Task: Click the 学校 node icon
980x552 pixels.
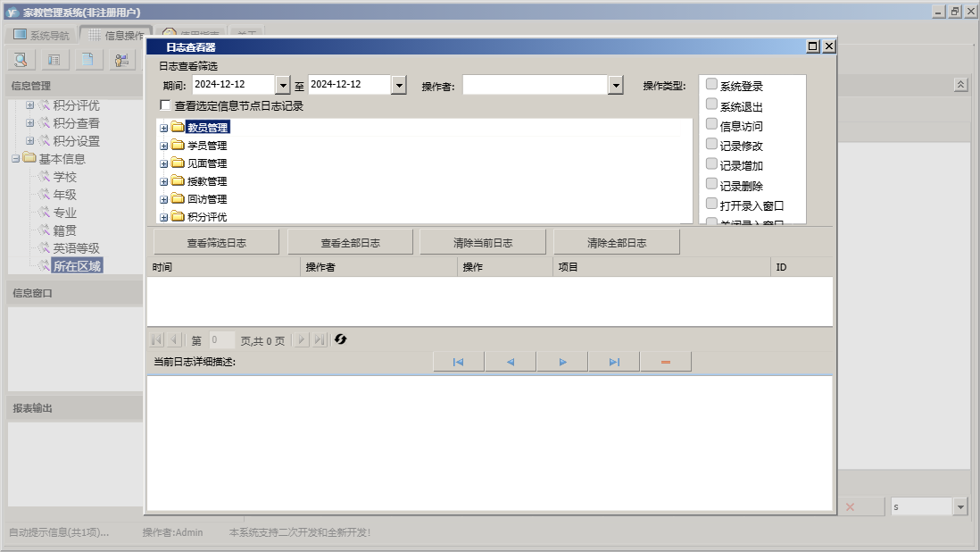Action: tap(45, 177)
